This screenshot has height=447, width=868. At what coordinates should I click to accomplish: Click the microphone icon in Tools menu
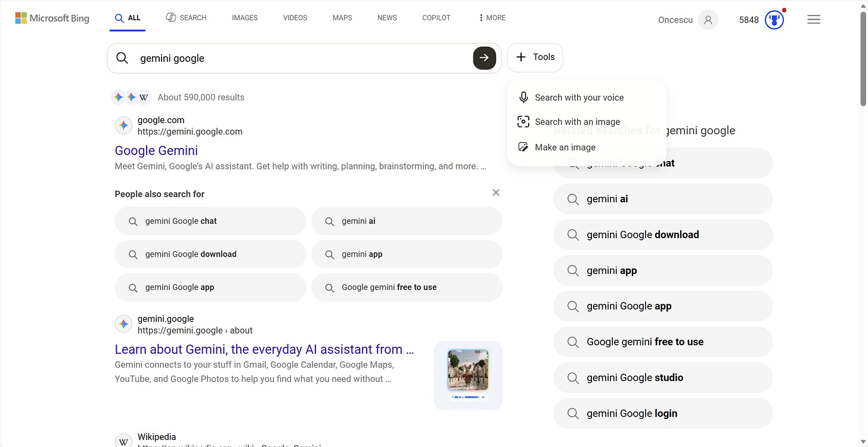click(523, 97)
